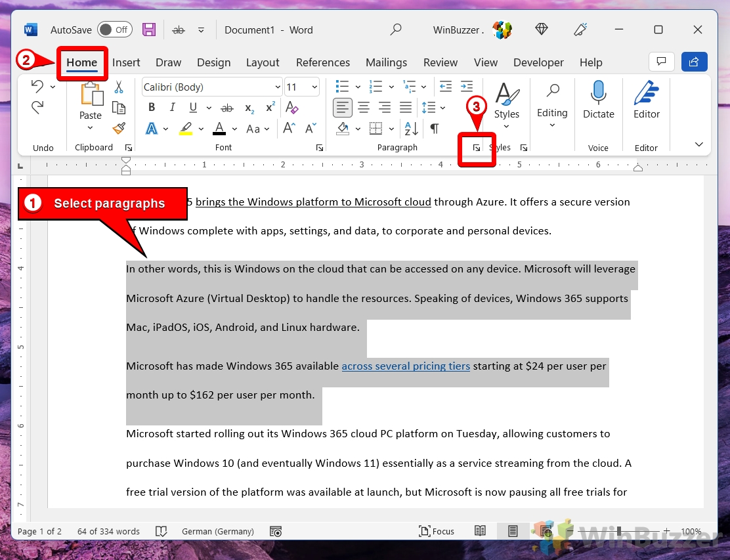This screenshot has height=560, width=730.
Task: Follow the 'across several pricing tiers' link
Action: 406,366
